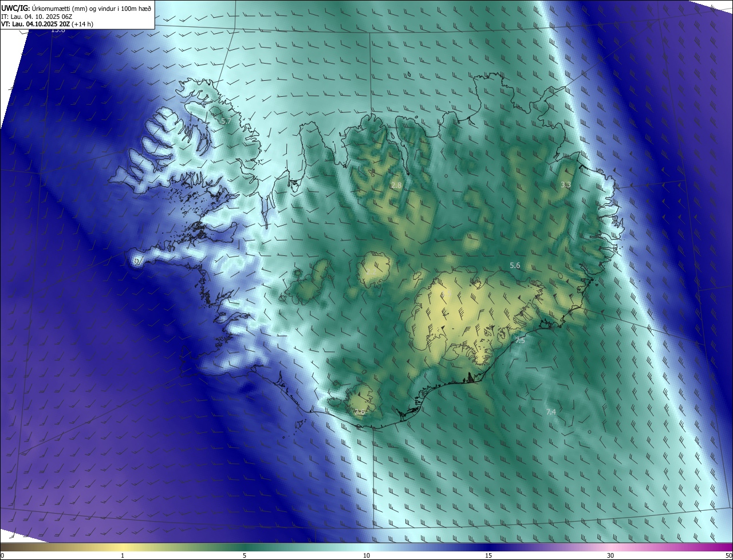This screenshot has height=560, width=733.
Task: Click the colorbar tick label '10'
Action: click(x=366, y=555)
